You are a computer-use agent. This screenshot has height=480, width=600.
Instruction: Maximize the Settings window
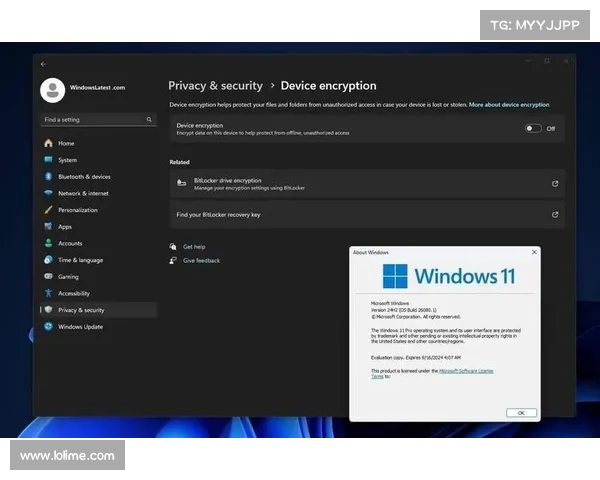[547, 61]
